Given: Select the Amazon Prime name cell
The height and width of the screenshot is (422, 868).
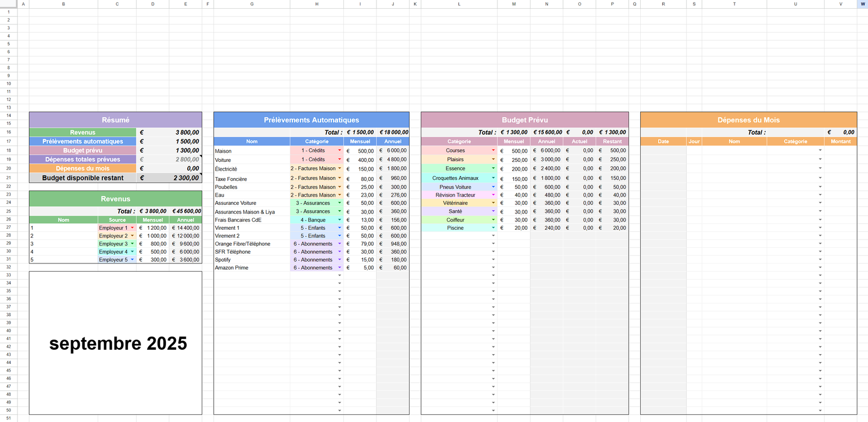Looking at the screenshot, I should coord(252,268).
